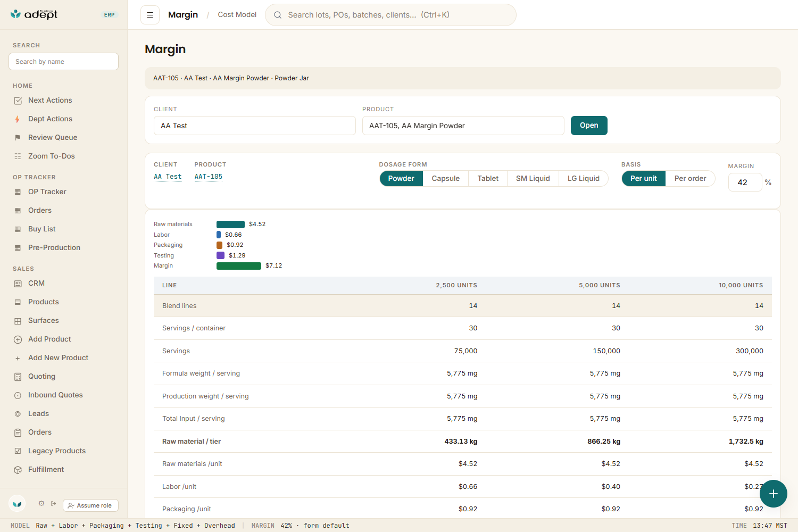798x532 pixels.
Task: Switch basis to Per order
Action: [x=690, y=178]
